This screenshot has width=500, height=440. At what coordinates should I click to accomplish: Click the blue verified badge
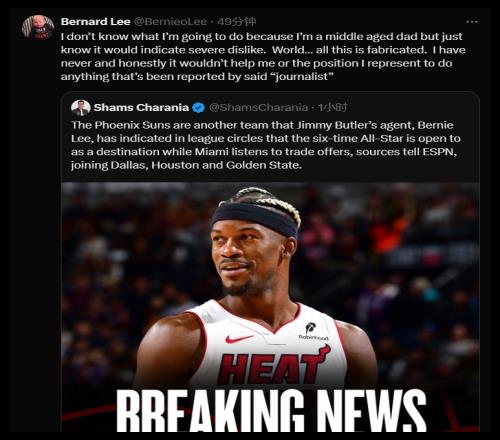(199, 108)
